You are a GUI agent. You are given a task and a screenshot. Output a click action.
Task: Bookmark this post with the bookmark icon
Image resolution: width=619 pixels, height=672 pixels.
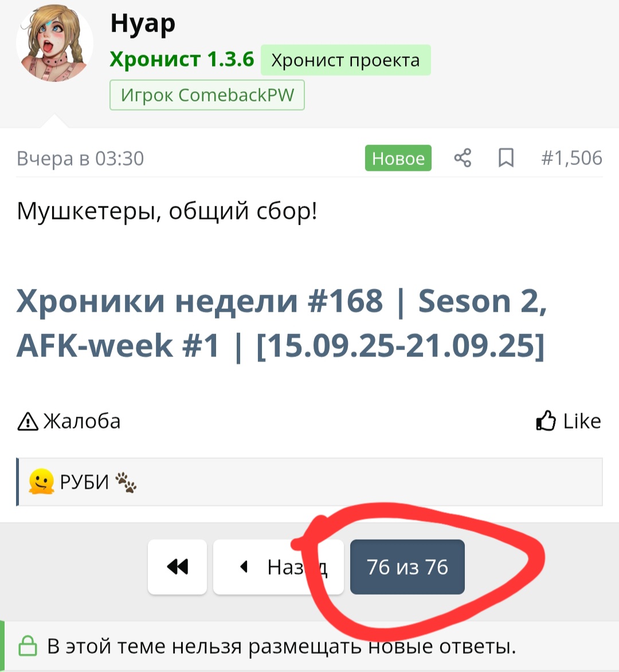(506, 158)
